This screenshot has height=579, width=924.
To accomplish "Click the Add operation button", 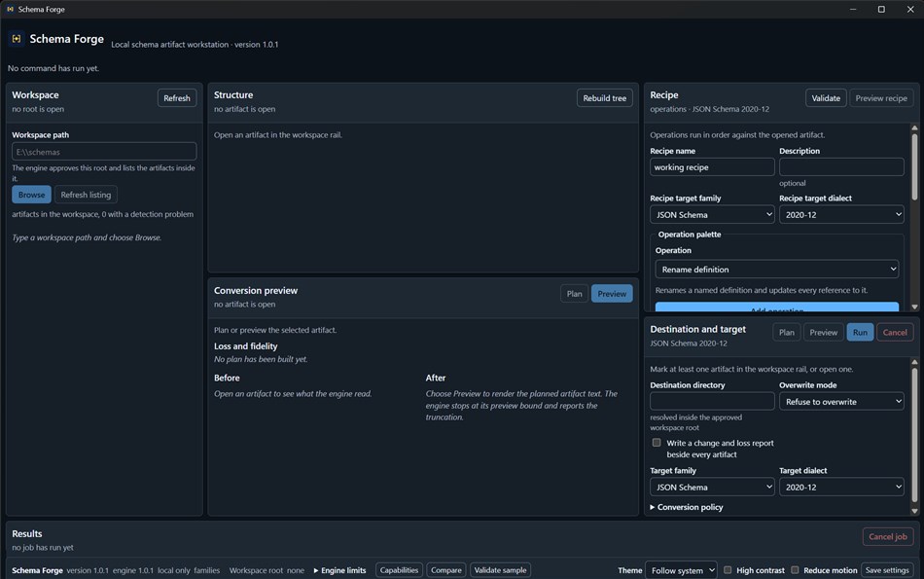I will pos(777,308).
